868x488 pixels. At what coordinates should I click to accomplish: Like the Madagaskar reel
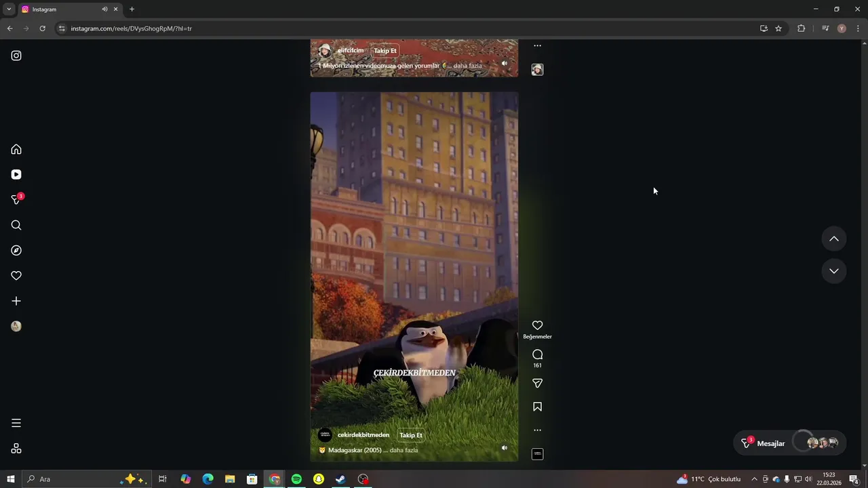point(537,325)
